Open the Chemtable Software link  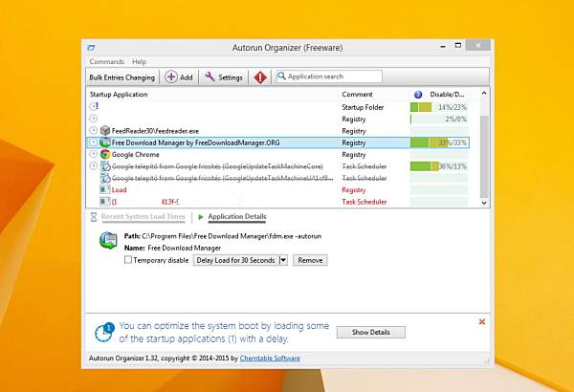[270, 359]
